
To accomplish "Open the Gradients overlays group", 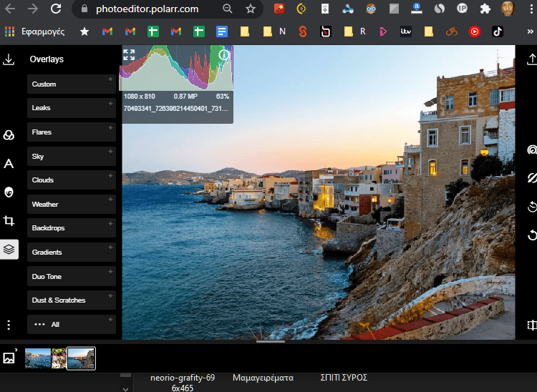I will pyautogui.click(x=72, y=252).
